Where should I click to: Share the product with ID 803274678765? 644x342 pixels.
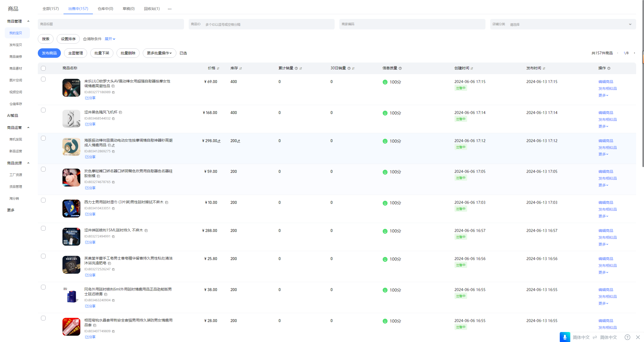90,188
